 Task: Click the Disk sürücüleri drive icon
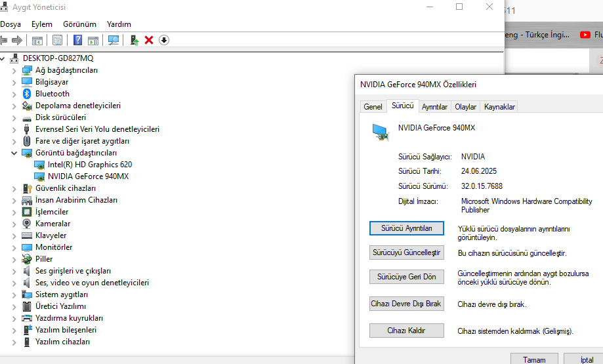pos(26,118)
